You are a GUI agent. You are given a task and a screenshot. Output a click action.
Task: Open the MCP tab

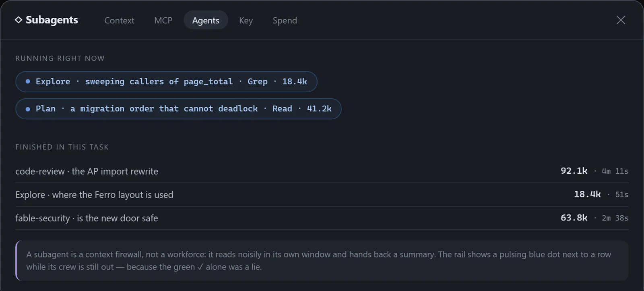pos(163,20)
